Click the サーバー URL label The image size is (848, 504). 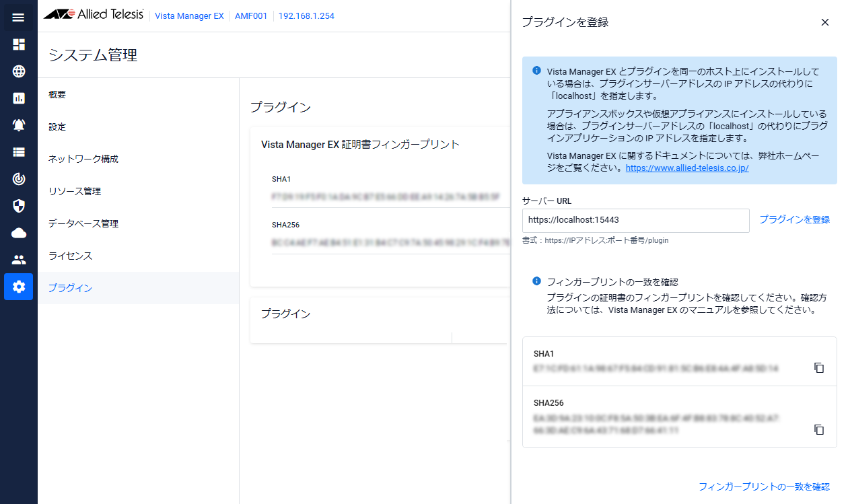(x=546, y=201)
